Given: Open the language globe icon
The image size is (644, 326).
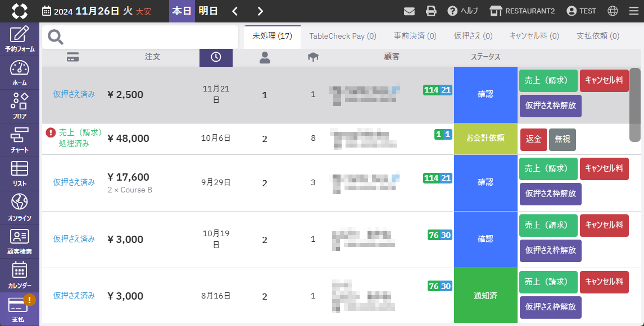Looking at the screenshot, I should click(613, 11).
